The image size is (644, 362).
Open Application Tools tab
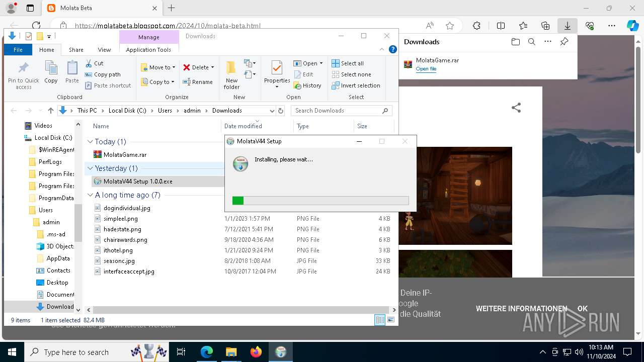pos(148,50)
